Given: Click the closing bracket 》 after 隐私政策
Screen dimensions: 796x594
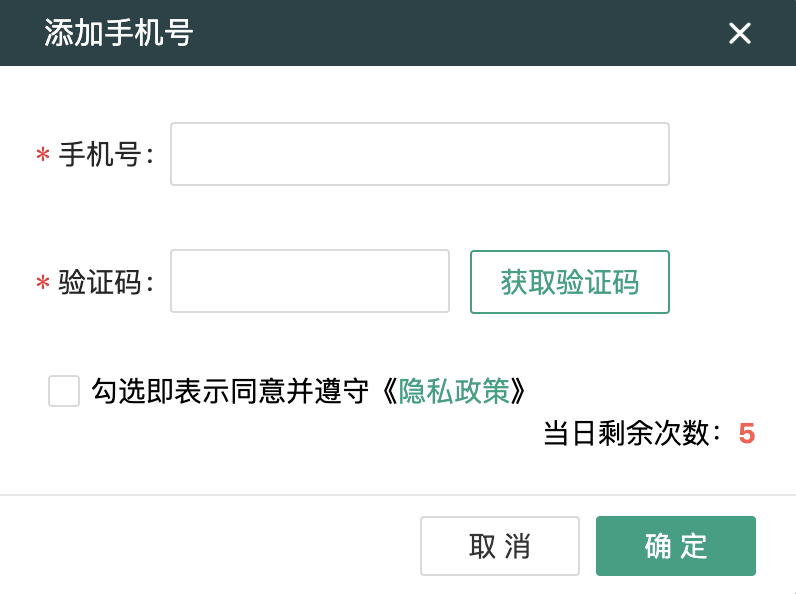Looking at the screenshot, I should click(519, 391).
